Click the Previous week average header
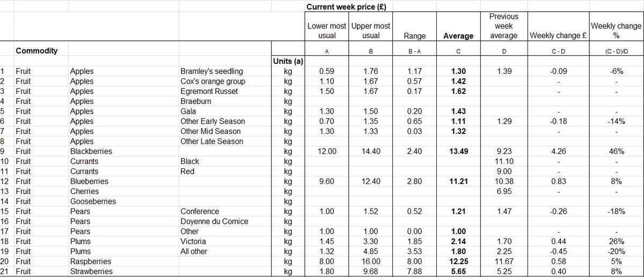The width and height of the screenshot is (644, 277). (x=503, y=26)
